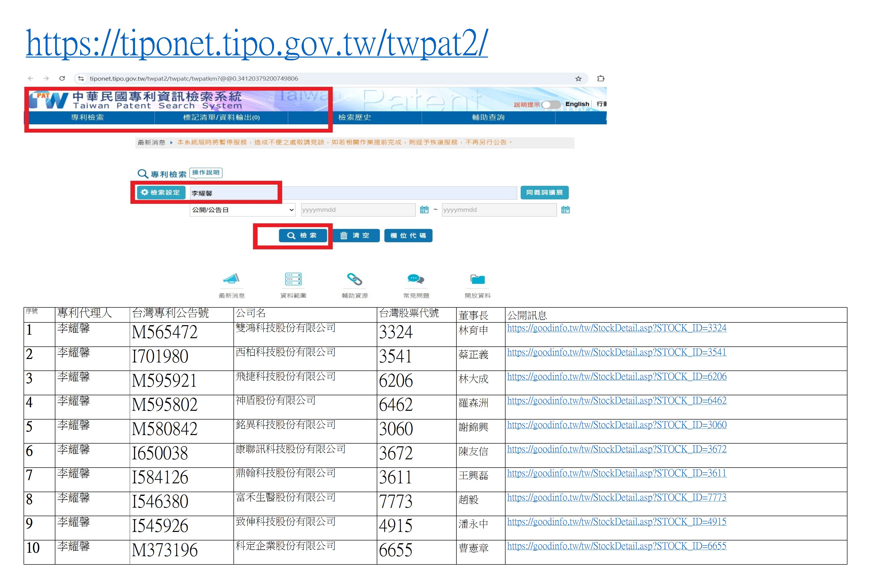
Task: Open the browser extensions puzzle icon
Action: coord(601,79)
